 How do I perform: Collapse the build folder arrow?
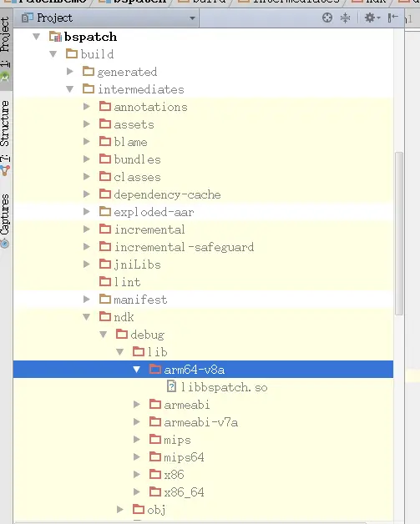[x=53, y=53]
